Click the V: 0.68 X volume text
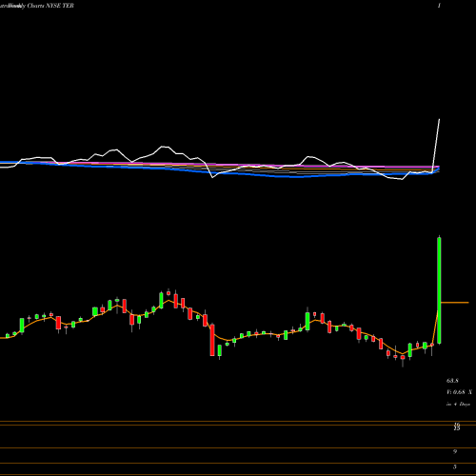 point(459,392)
